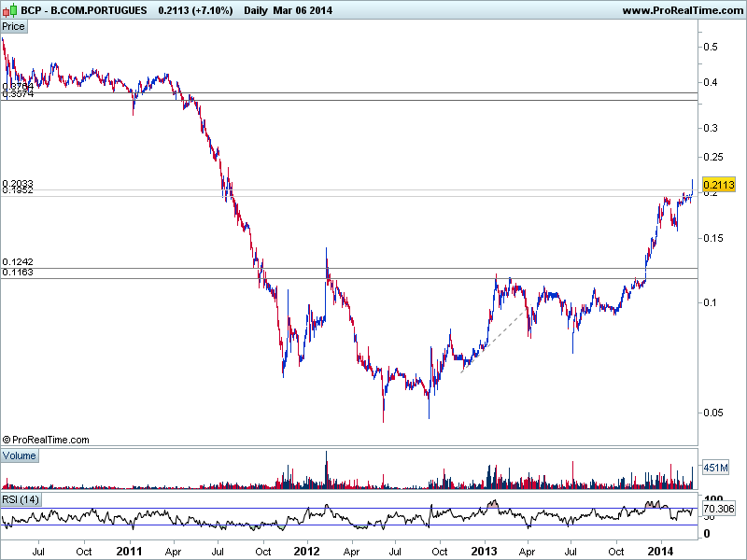Click the 0.25 price axis label
747x560 pixels.
pos(713,157)
